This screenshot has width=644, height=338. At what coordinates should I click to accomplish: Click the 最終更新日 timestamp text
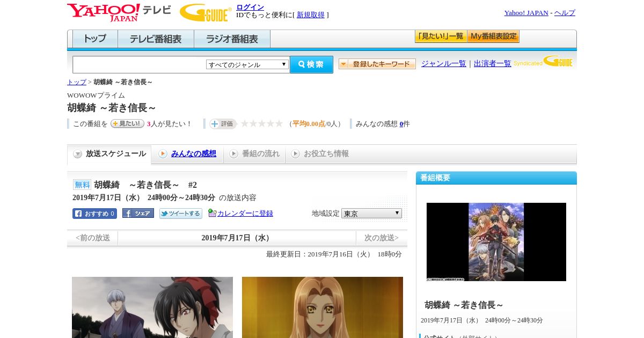(334, 254)
